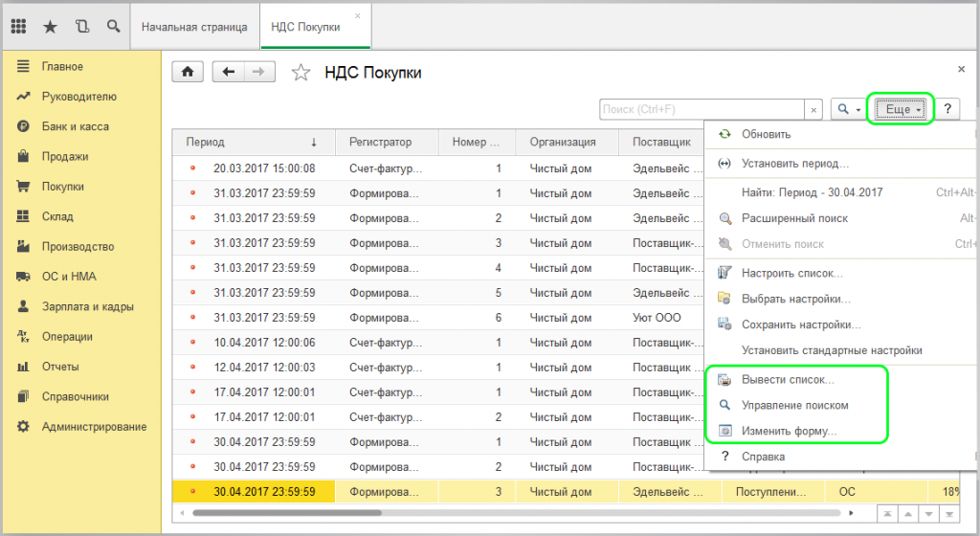Image resolution: width=980 pixels, height=536 pixels.
Task: Go to home page via house icon
Action: (189, 72)
